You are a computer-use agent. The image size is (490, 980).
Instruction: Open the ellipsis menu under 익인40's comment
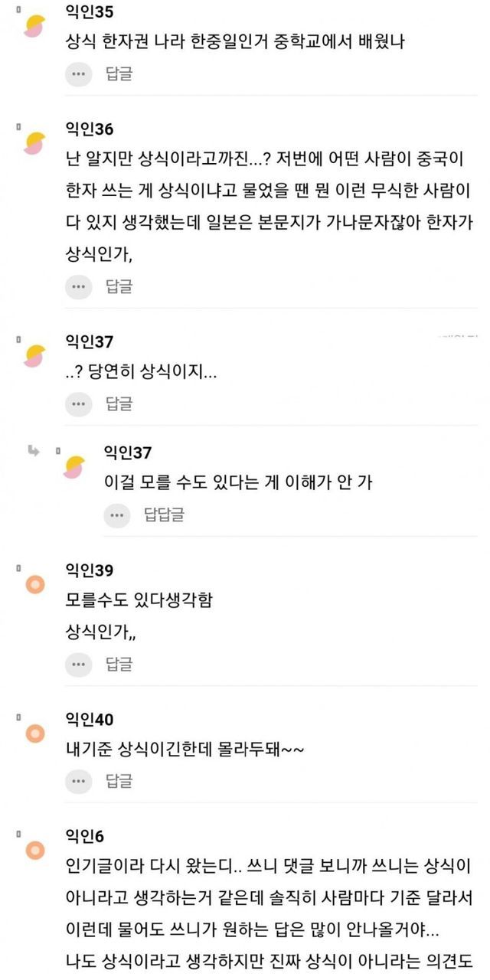coord(78,781)
